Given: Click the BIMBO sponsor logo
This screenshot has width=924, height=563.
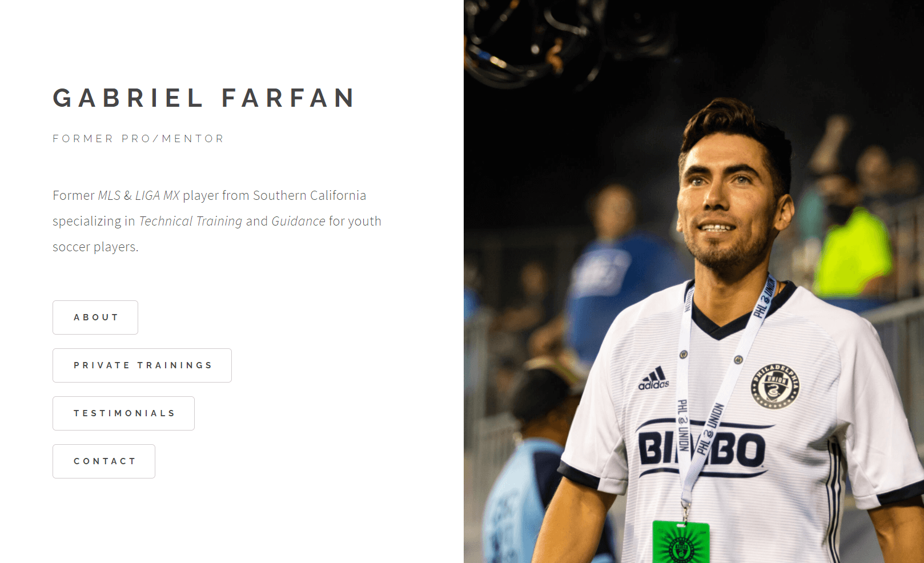Looking at the screenshot, I should point(702,449).
